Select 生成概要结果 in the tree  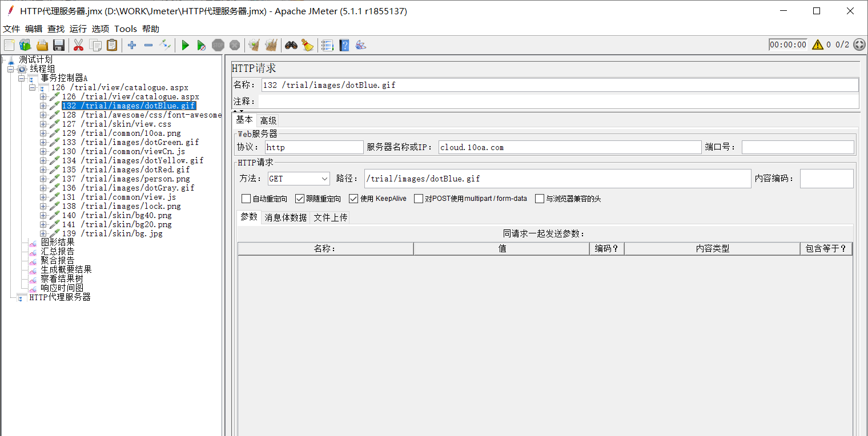point(66,269)
